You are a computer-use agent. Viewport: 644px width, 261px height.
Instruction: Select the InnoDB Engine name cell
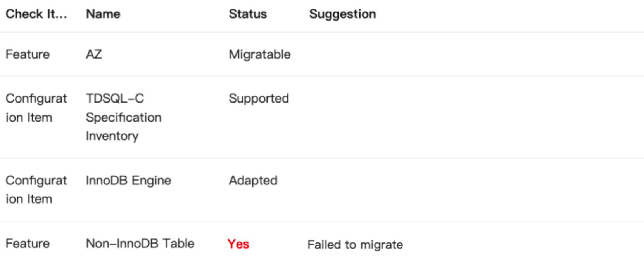coord(128,181)
